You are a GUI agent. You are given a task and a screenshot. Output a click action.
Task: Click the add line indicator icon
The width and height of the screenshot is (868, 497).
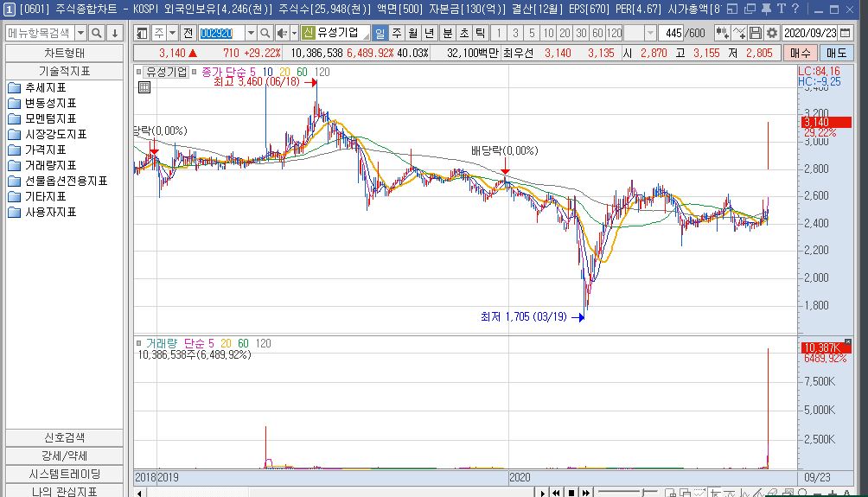pos(739,33)
